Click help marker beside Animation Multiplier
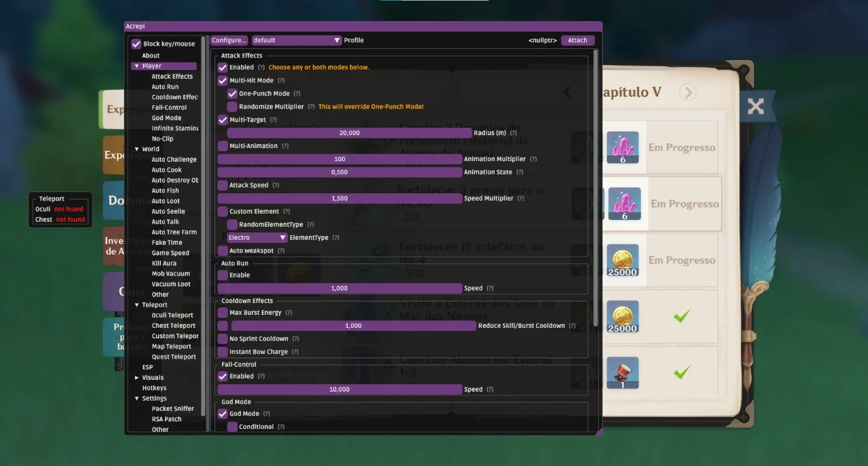 pos(533,159)
